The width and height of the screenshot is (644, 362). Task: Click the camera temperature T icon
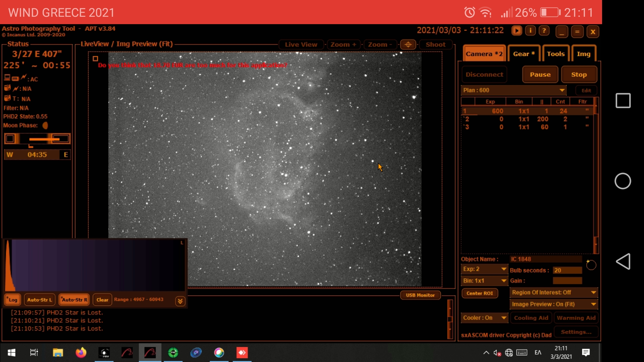point(7,98)
